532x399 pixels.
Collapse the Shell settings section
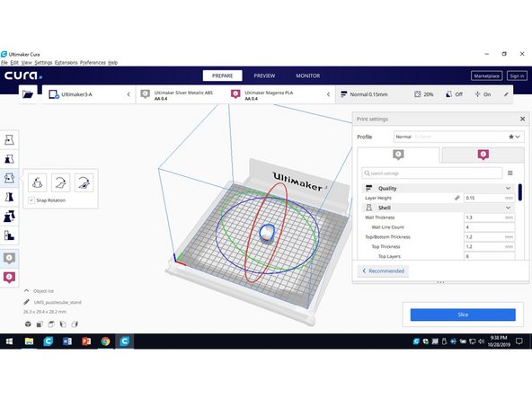click(x=508, y=208)
